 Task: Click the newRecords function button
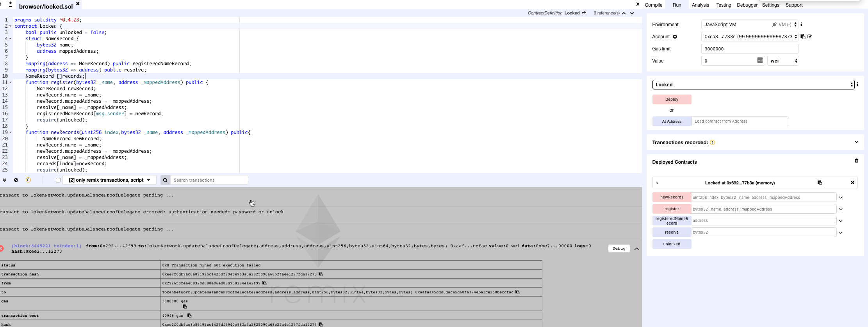672,197
